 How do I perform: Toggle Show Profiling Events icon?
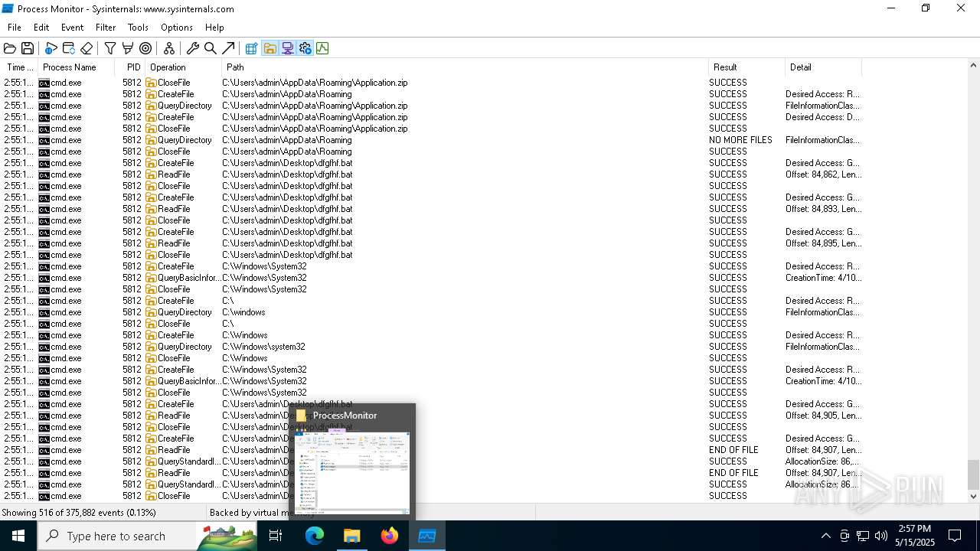coord(322,48)
